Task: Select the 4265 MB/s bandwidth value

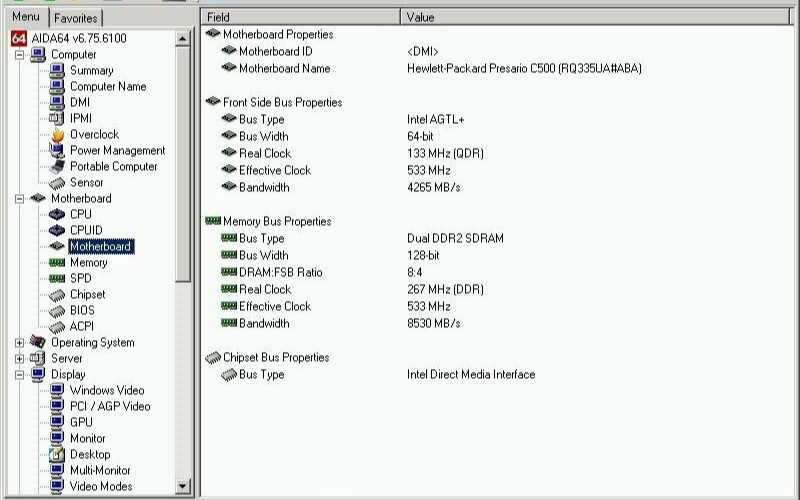Action: [433, 187]
